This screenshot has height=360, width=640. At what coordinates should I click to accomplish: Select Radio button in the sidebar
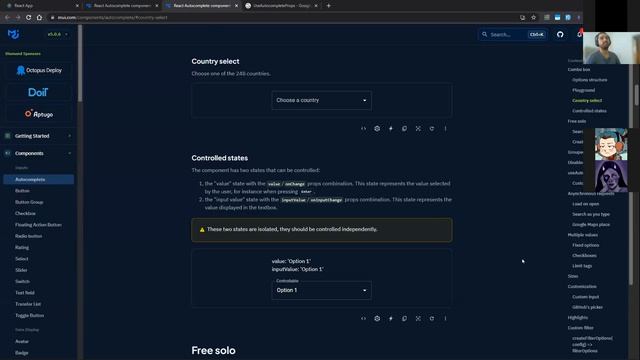pos(29,236)
